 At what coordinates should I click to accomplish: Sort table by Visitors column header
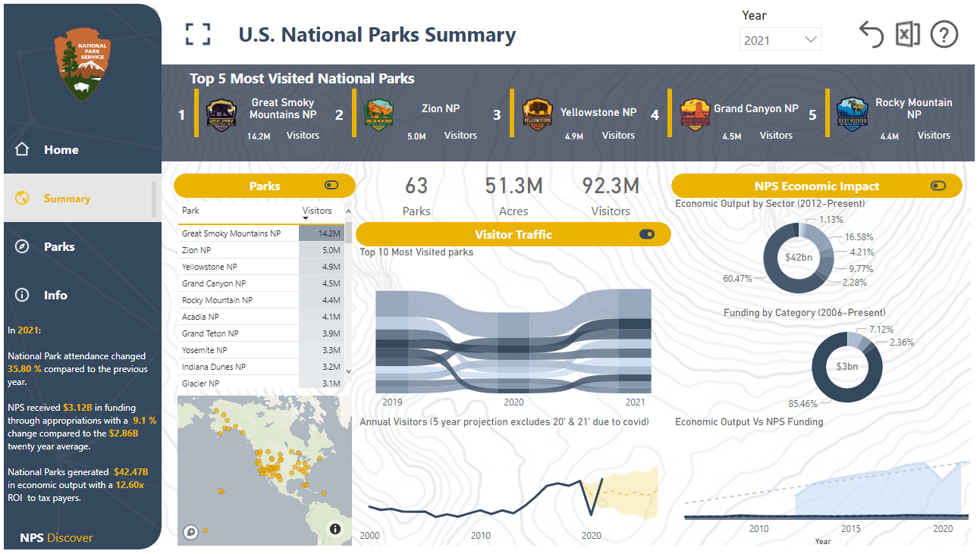317,211
